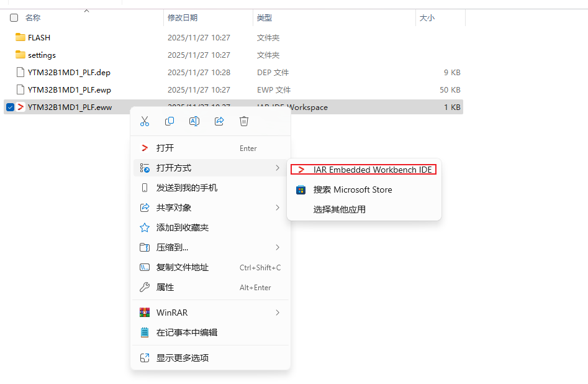Select 属性 from the context menu
Screen dimensions: 588x384
pos(165,287)
